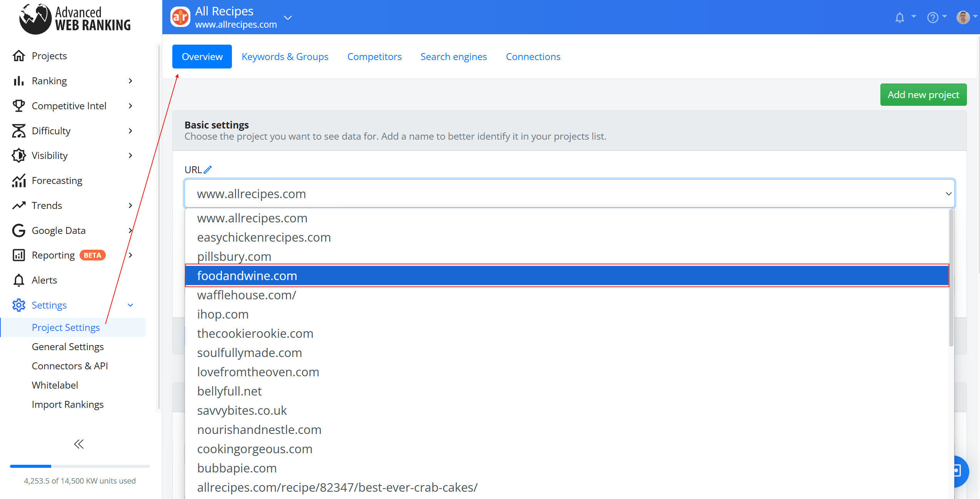Screen dimensions: 980x499
Task: Select foodandwine.com option
Action: click(567, 275)
